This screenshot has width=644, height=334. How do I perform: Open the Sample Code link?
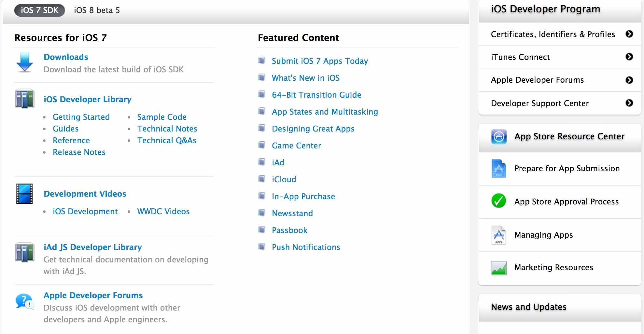tap(162, 117)
